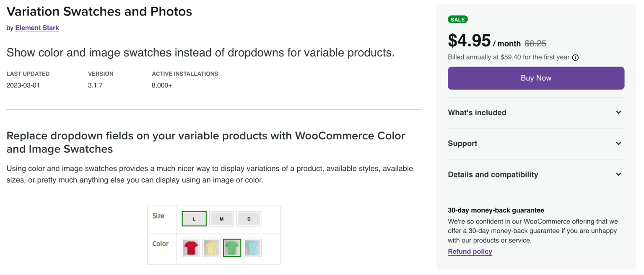Select the red shirt color swatch
Viewport: 644px width, 275px height.
click(x=191, y=248)
